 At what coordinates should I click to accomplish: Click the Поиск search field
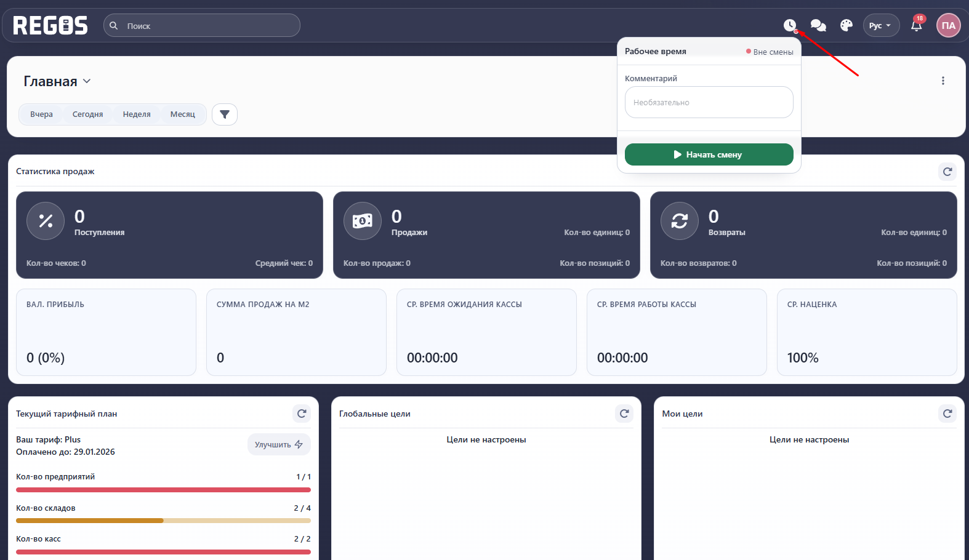point(202,26)
